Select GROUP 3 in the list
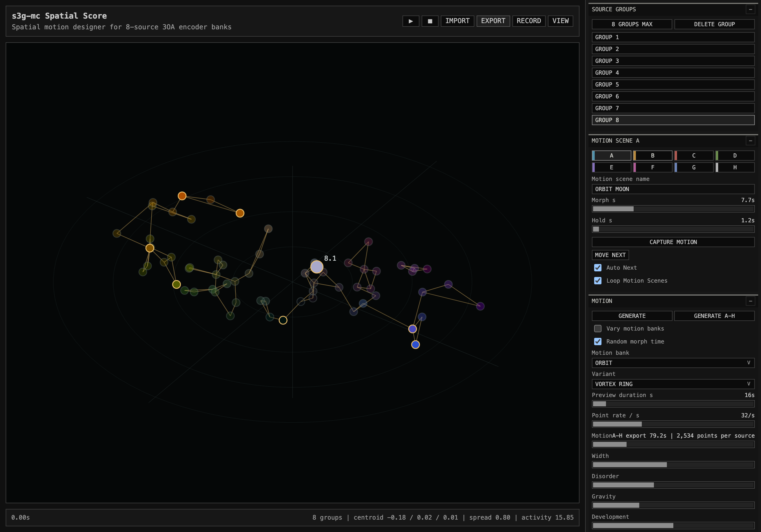761x532 pixels. (673, 61)
